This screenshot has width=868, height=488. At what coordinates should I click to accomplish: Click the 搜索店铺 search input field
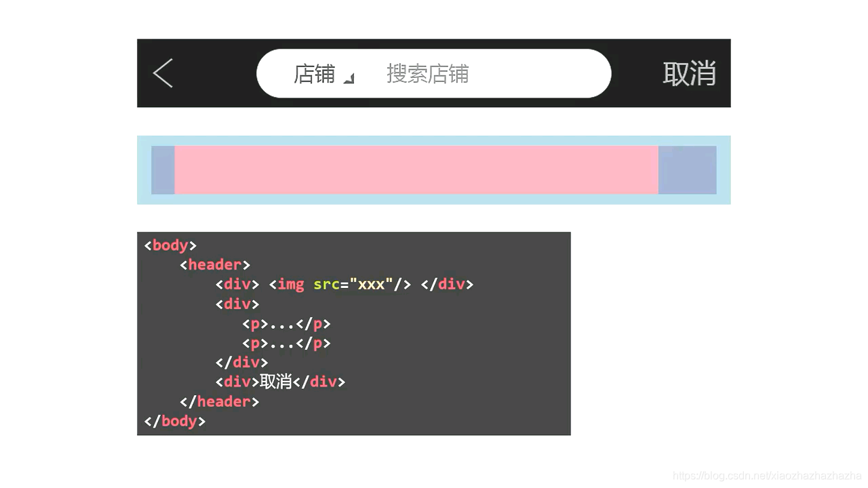tap(427, 74)
